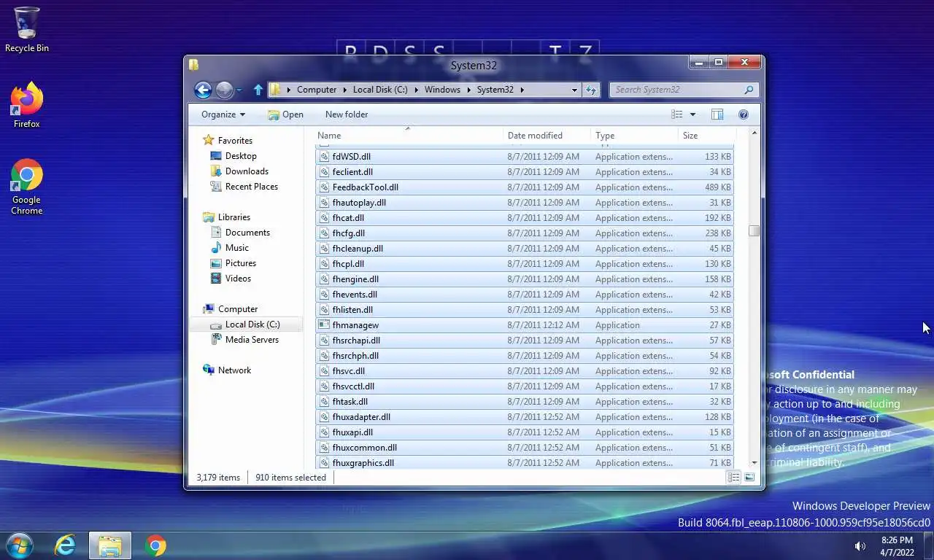The image size is (934, 560).
Task: Go back with the Back arrow button
Action: click(x=203, y=90)
